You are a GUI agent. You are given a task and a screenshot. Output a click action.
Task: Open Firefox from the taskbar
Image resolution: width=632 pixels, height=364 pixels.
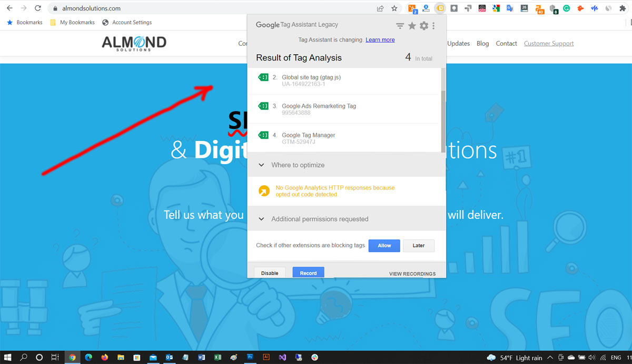pos(104,357)
